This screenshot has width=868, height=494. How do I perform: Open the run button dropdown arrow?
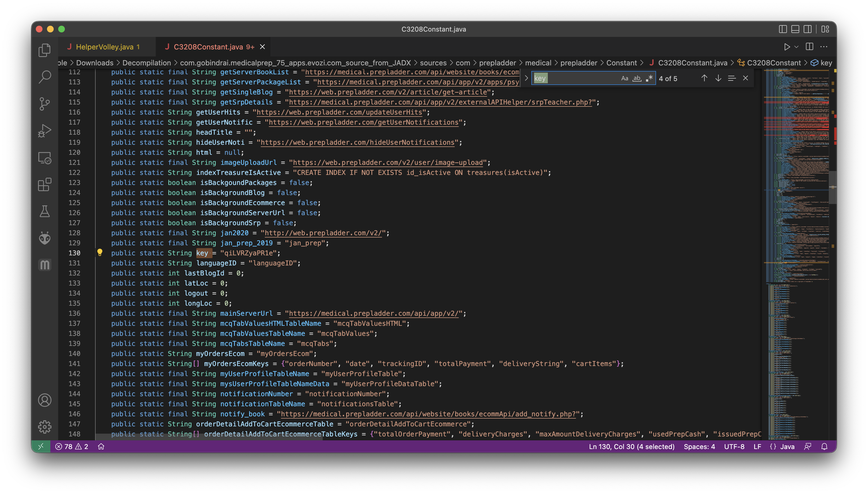pos(796,47)
